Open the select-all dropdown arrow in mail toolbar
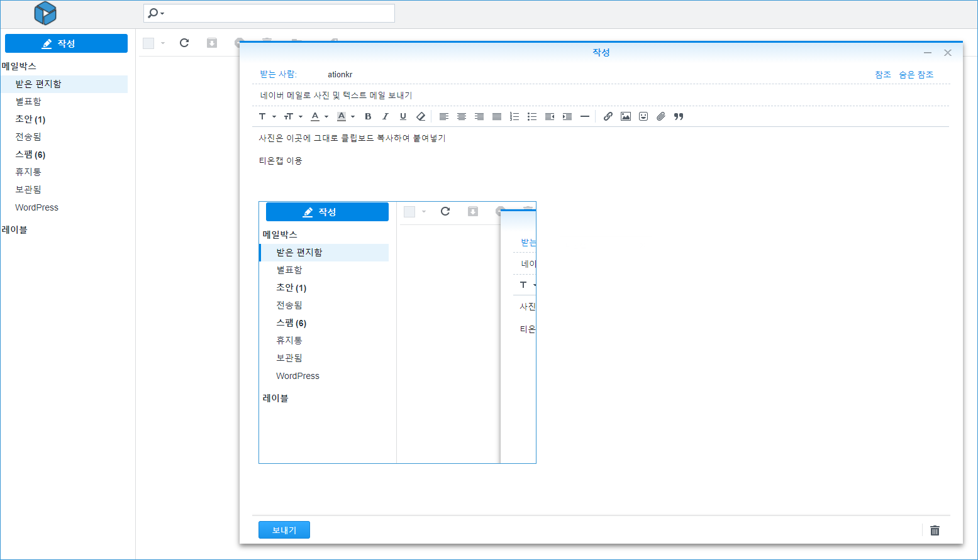The width and height of the screenshot is (978, 560). (163, 43)
